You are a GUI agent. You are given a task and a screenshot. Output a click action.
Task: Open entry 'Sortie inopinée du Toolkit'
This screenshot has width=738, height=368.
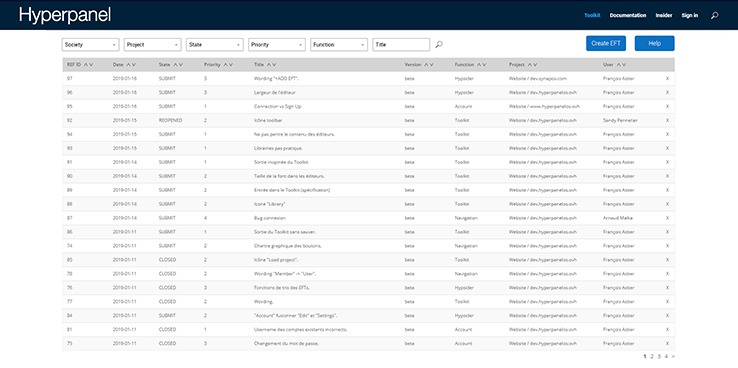click(281, 162)
